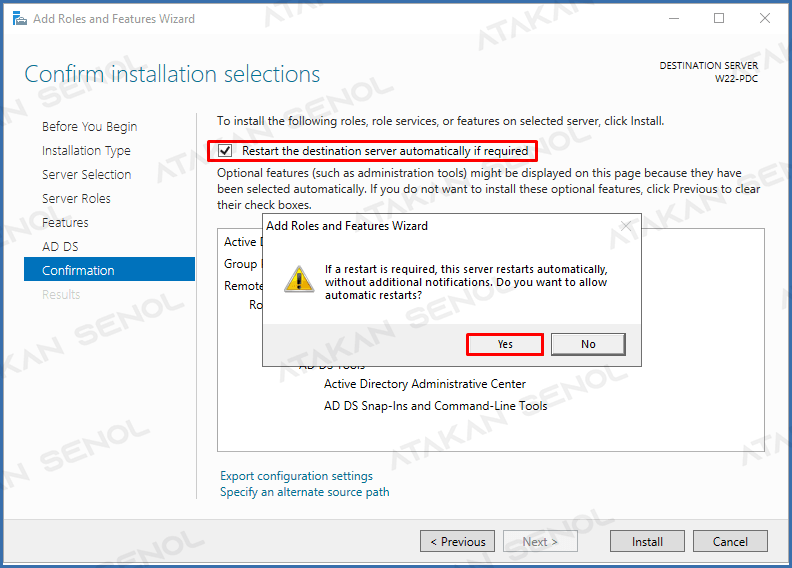Close the confirmation dialog with its X
The height and width of the screenshot is (568, 792).
tap(626, 226)
